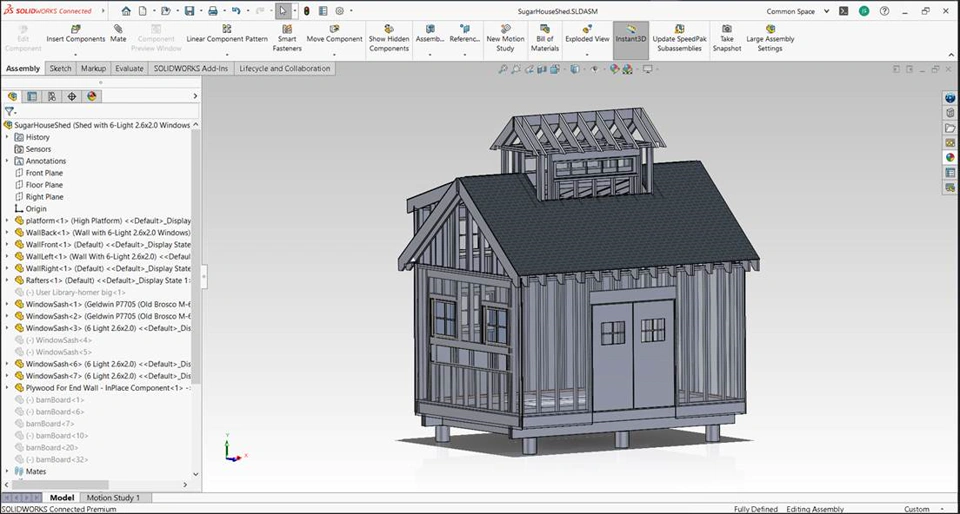
Task: Open Linear Component Pattern tool
Action: [227, 34]
